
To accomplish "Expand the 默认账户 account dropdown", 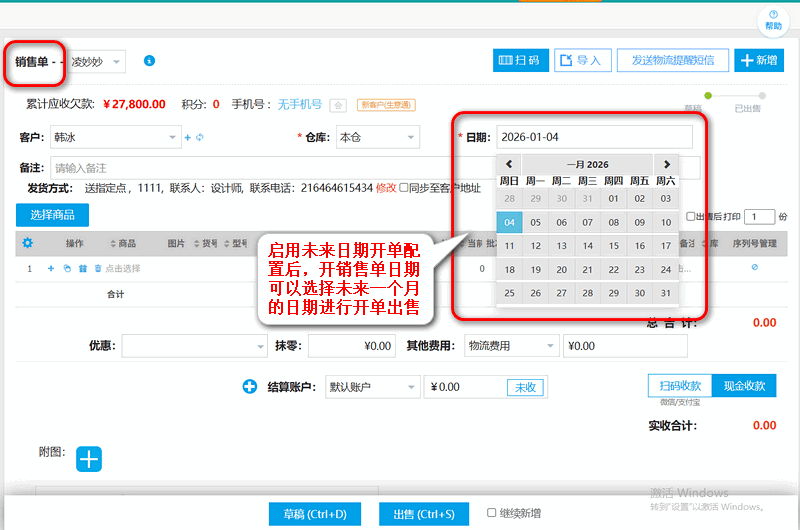I will [372, 387].
